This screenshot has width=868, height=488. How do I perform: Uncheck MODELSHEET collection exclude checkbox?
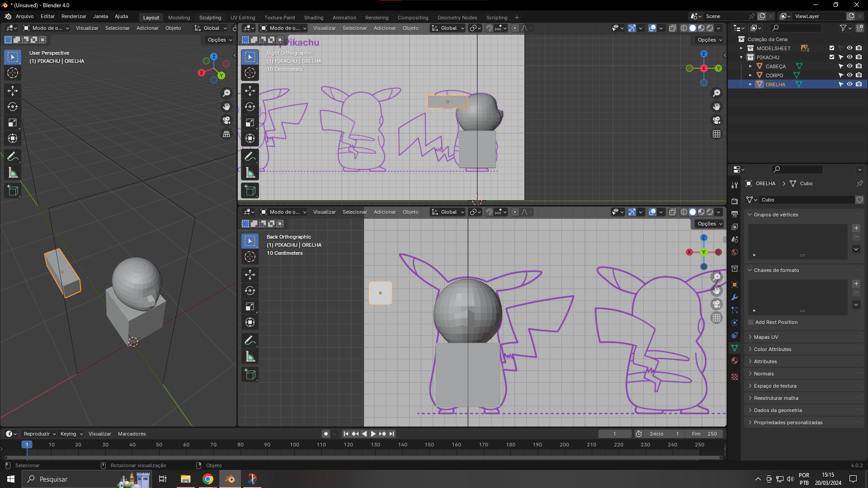point(831,48)
